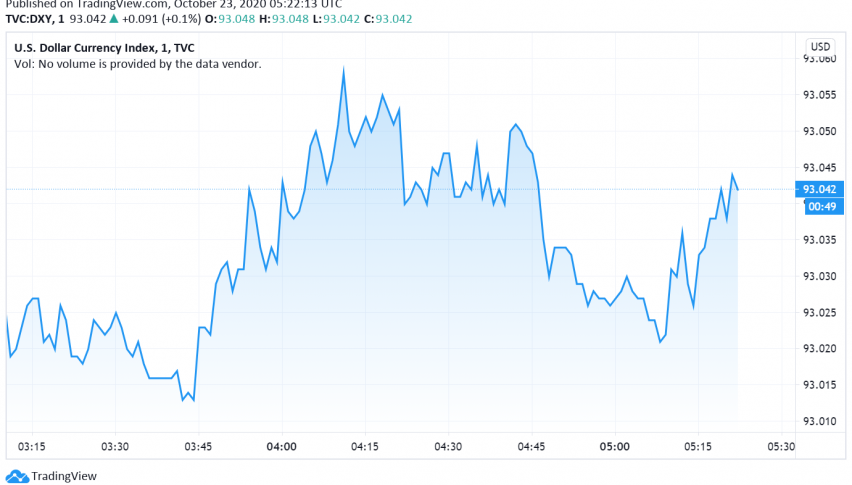Click the 00:49 countdown timer label
The width and height of the screenshot is (852, 485).
point(823,206)
